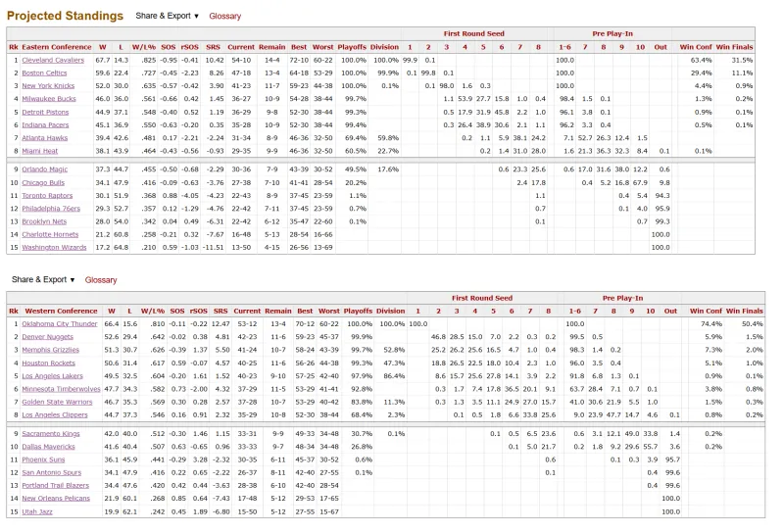Go to the Detroit Pistons page
Viewport: 784px width, 532px height.
click(x=45, y=112)
